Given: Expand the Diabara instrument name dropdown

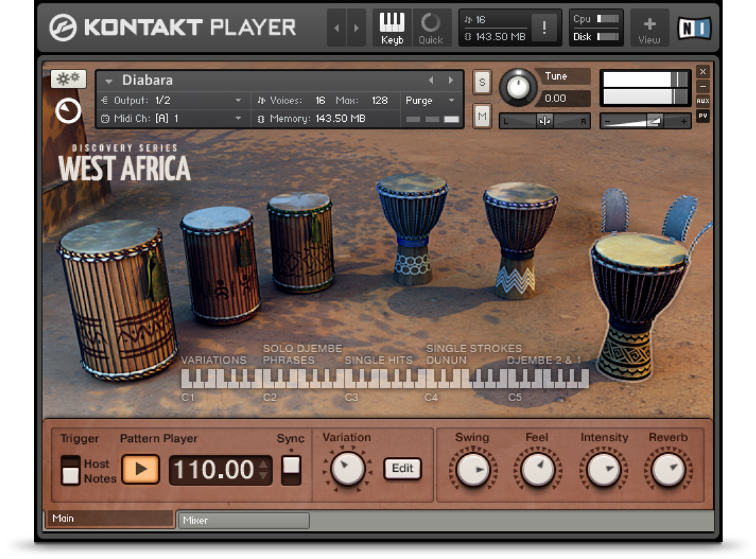Looking at the screenshot, I should 109,81.
